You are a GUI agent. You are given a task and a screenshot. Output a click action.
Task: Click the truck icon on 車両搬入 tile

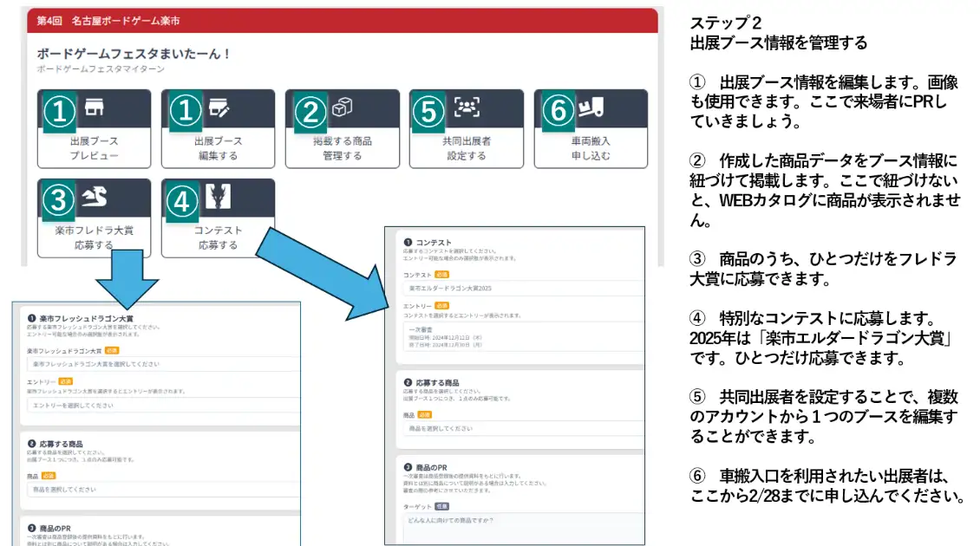pos(591,107)
